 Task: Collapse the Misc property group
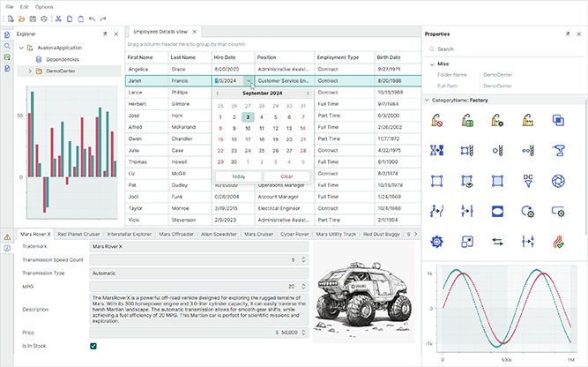431,64
